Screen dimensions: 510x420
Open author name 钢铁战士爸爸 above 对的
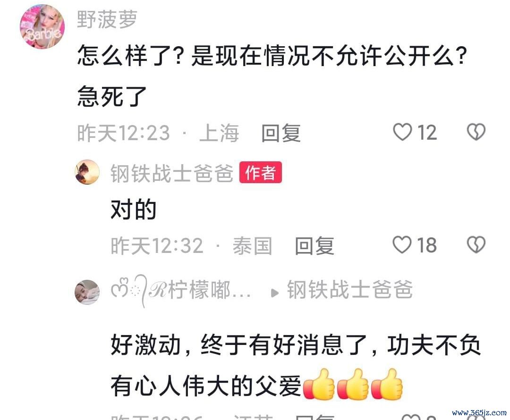coord(172,173)
